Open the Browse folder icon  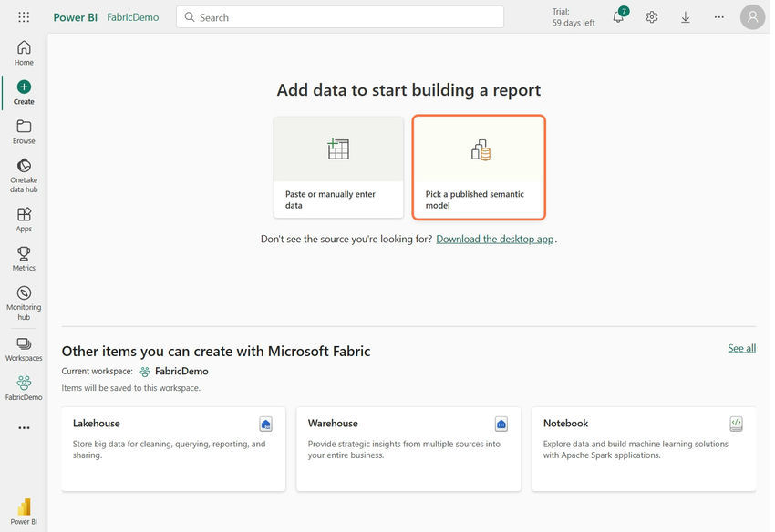pyautogui.click(x=24, y=131)
